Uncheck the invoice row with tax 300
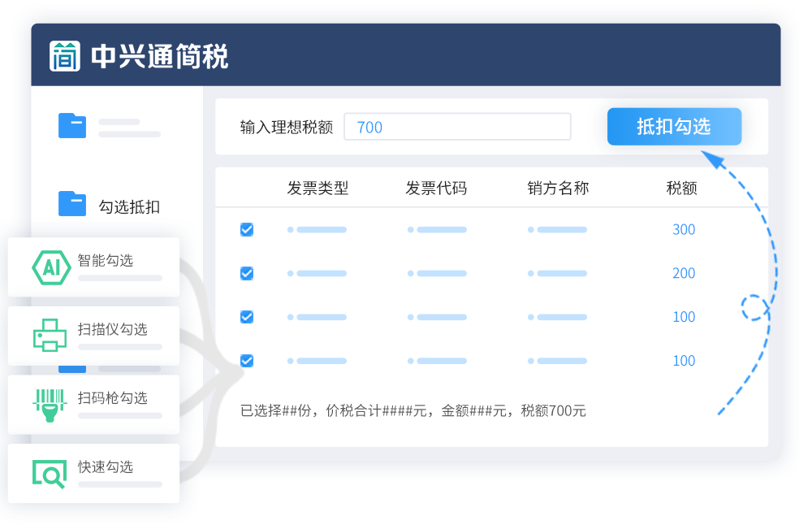 point(247,230)
